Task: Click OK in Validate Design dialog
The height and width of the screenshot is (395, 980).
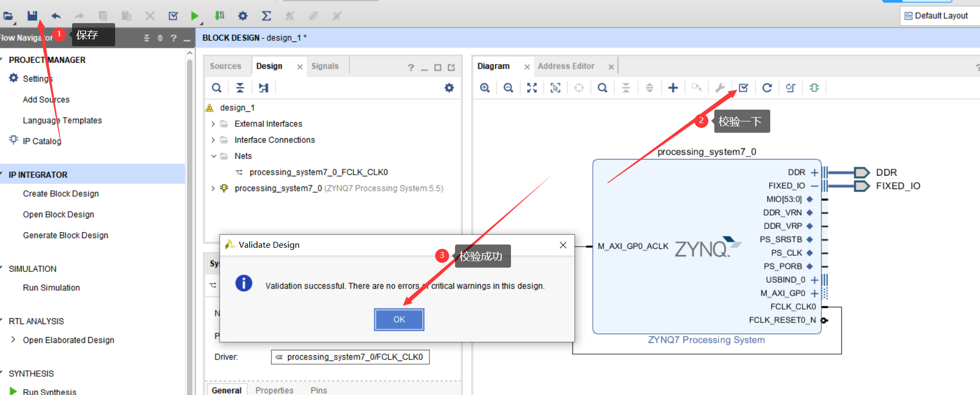Action: click(x=399, y=319)
